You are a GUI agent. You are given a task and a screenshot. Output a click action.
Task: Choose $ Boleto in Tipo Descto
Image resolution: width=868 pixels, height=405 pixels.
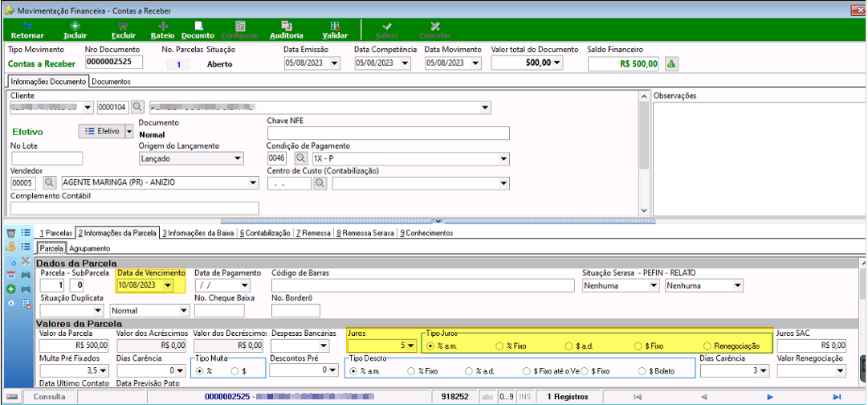click(656, 370)
